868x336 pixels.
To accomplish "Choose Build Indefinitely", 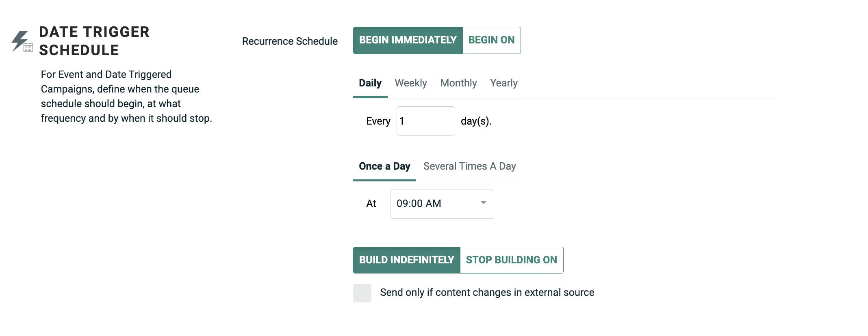I will pos(406,260).
